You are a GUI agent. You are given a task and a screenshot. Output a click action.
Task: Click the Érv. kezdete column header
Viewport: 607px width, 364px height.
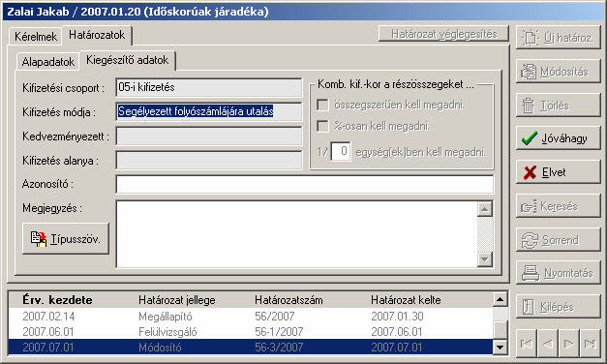[57, 300]
